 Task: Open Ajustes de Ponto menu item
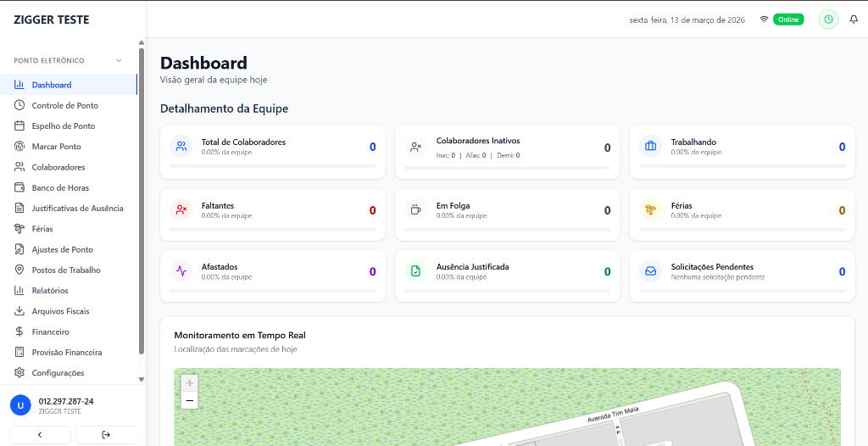pyautogui.click(x=69, y=249)
